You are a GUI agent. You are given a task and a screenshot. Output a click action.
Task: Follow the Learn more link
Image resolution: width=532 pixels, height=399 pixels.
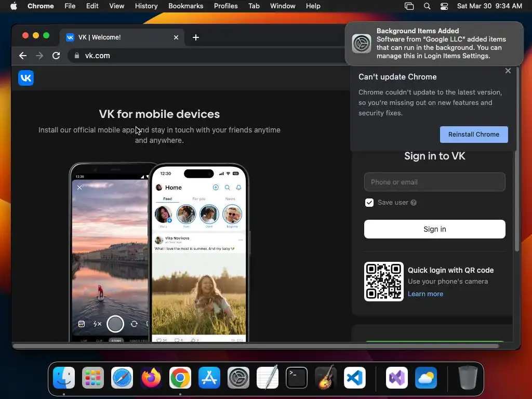pyautogui.click(x=425, y=294)
